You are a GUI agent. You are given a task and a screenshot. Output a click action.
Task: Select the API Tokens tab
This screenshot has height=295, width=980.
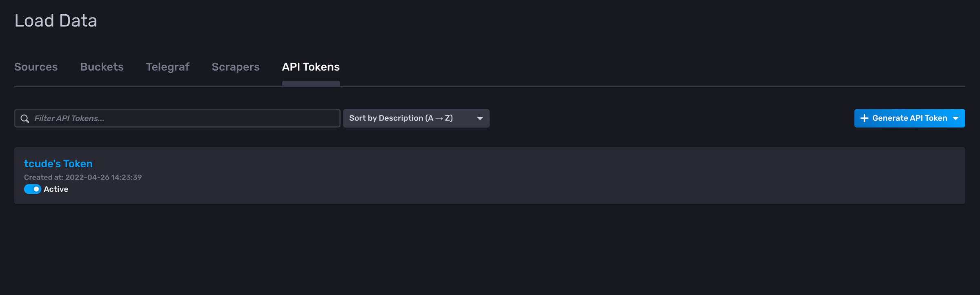310,67
